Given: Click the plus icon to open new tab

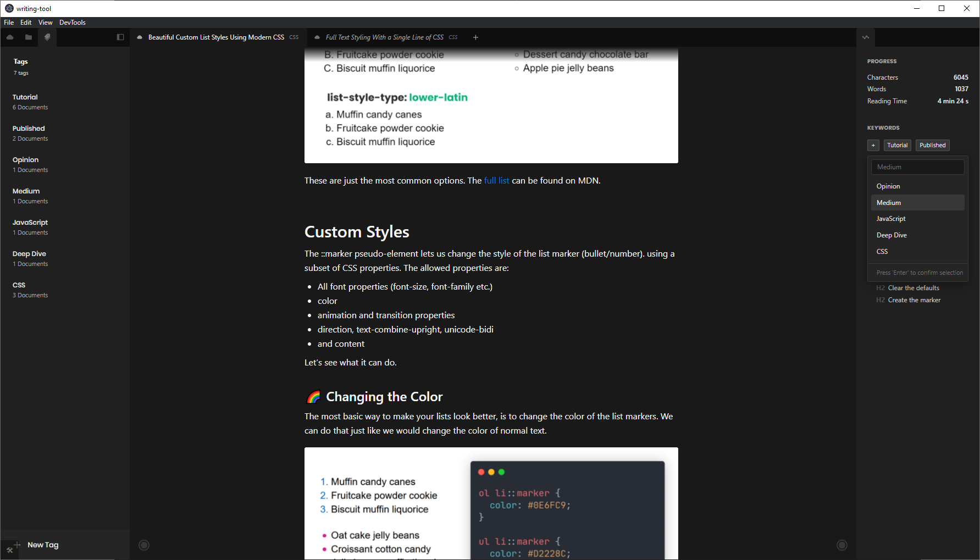Looking at the screenshot, I should point(475,37).
